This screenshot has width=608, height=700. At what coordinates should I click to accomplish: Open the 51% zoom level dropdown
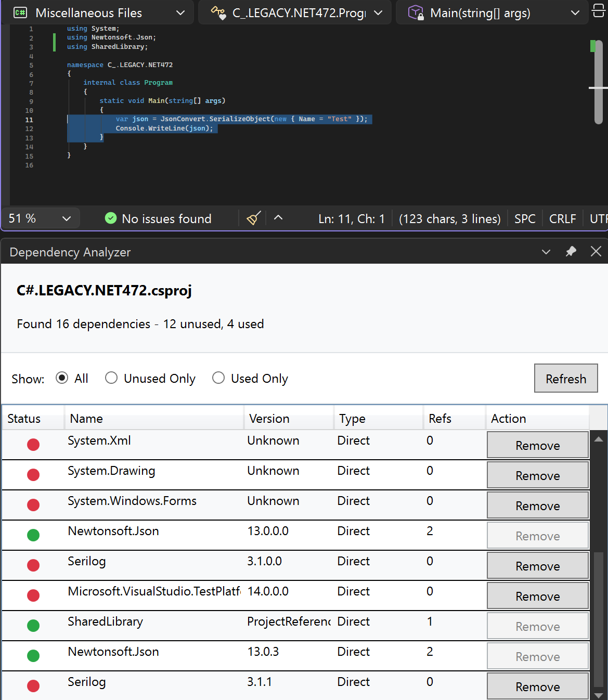[x=67, y=218]
